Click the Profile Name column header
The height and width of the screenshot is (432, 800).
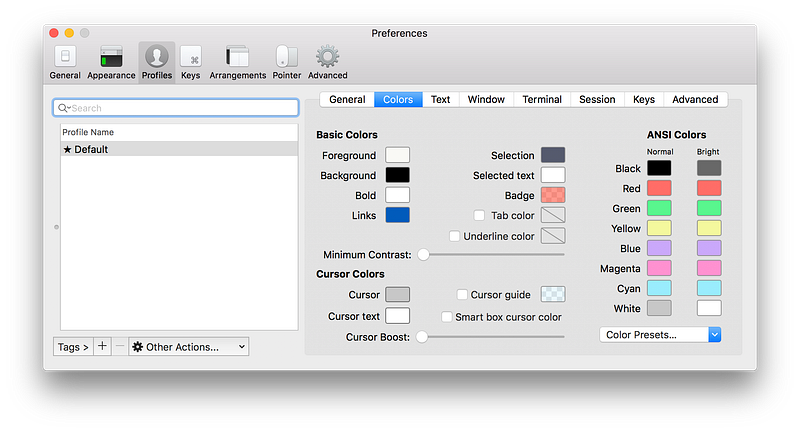tap(179, 132)
